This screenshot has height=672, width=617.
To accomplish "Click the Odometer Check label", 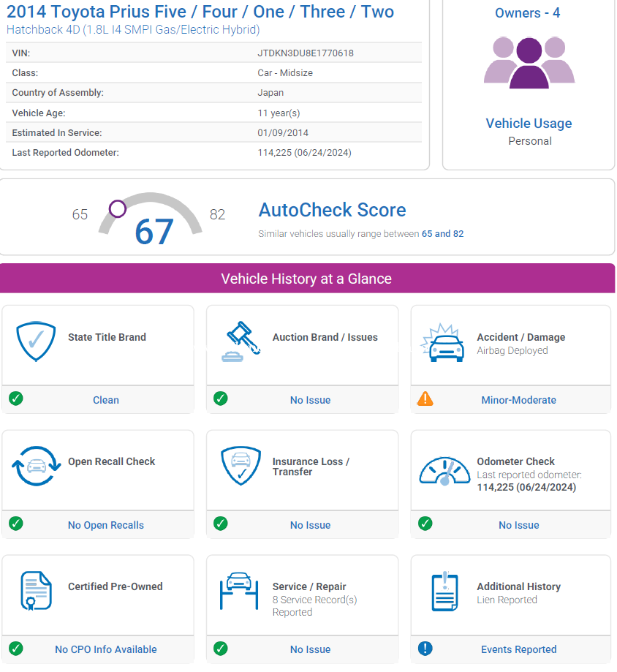I will pyautogui.click(x=516, y=461).
